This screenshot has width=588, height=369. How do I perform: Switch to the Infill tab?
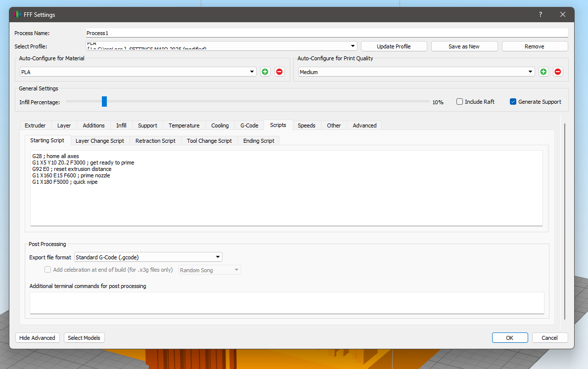coord(121,125)
